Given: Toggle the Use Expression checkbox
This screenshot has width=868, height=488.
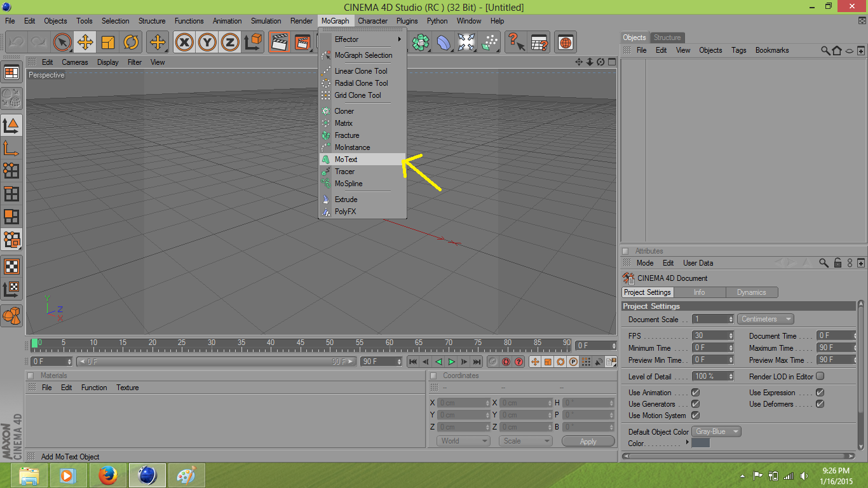Looking at the screenshot, I should click(x=820, y=393).
